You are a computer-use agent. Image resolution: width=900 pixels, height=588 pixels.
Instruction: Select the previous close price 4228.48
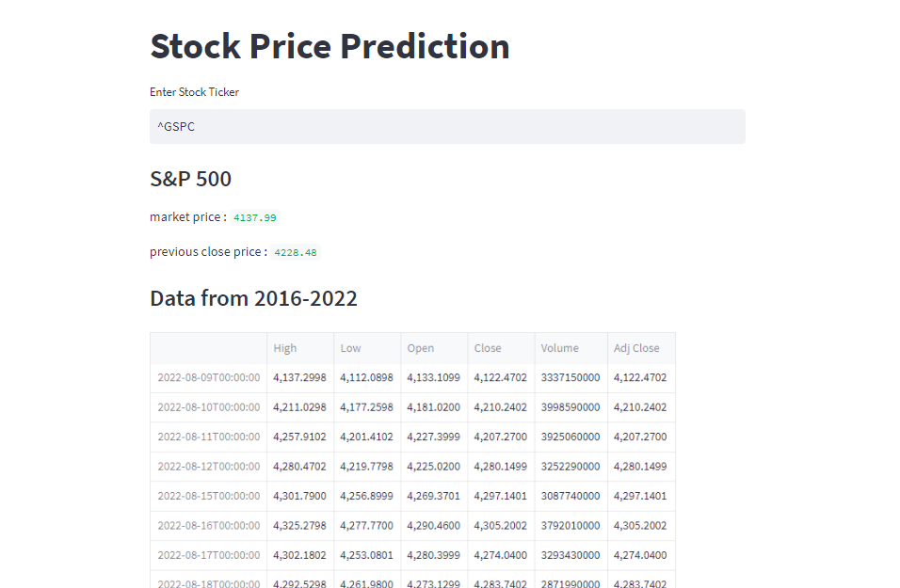pyautogui.click(x=295, y=251)
